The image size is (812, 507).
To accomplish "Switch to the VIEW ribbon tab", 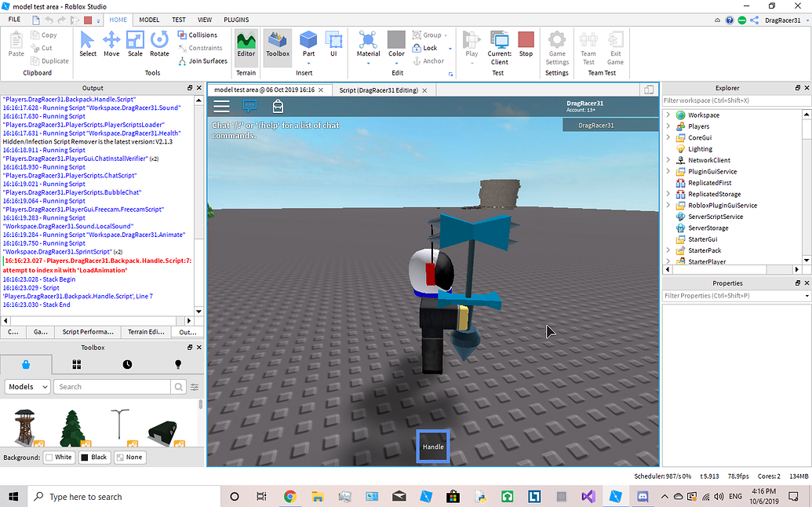I will coord(205,20).
